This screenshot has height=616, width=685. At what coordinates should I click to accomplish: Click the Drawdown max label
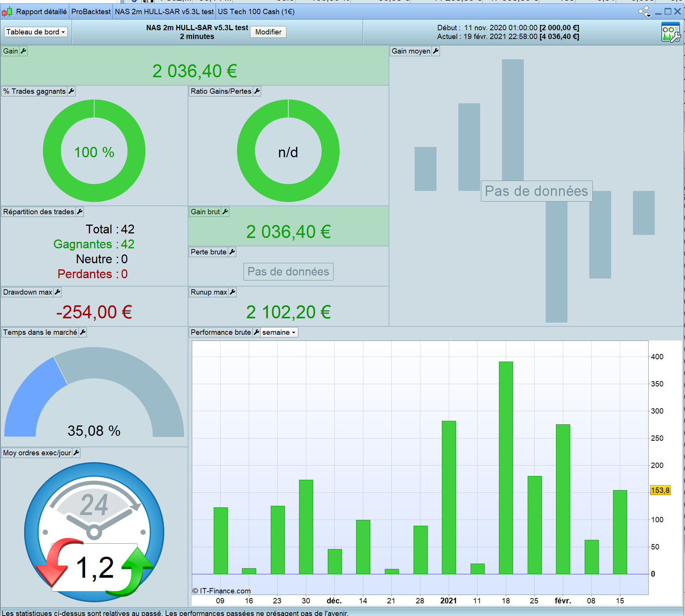pos(28,292)
